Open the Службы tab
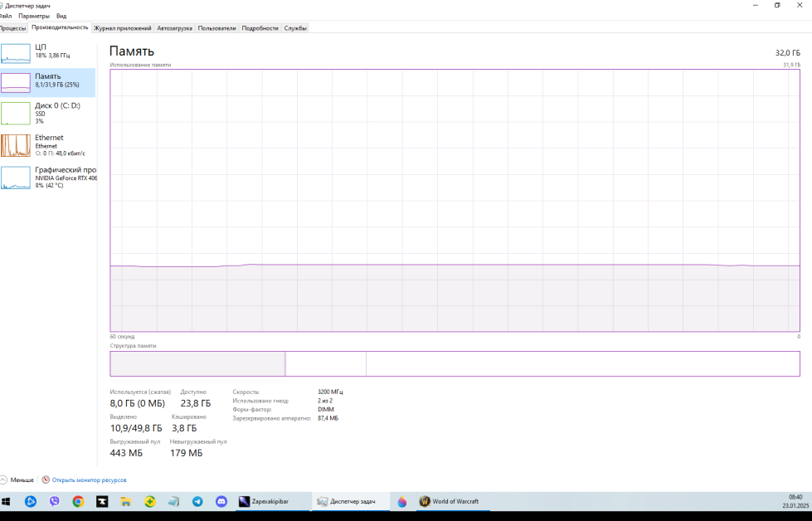The width and height of the screenshot is (812, 521). coord(295,27)
